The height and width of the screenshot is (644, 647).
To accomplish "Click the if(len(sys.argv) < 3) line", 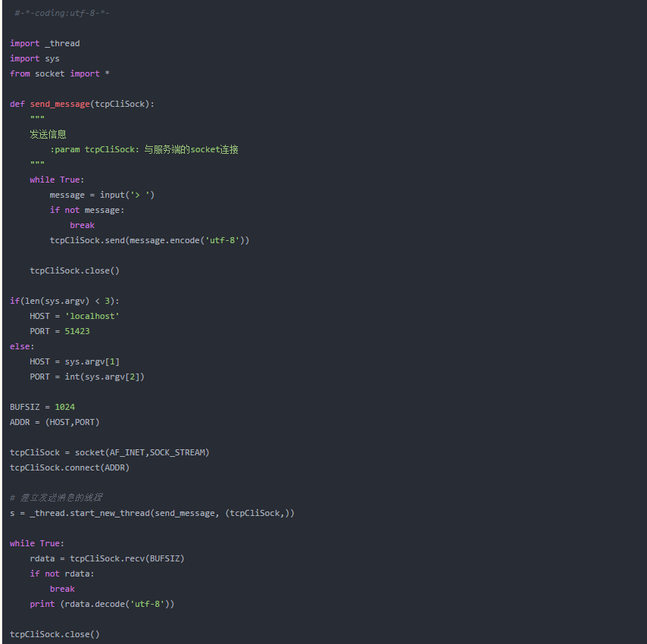I will 65,301.
